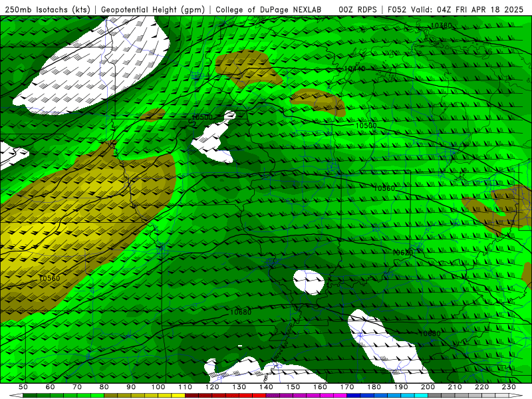Click the '110' legend value

(x=186, y=387)
